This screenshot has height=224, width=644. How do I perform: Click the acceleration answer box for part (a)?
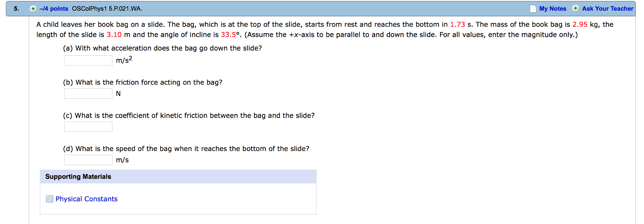tap(88, 60)
